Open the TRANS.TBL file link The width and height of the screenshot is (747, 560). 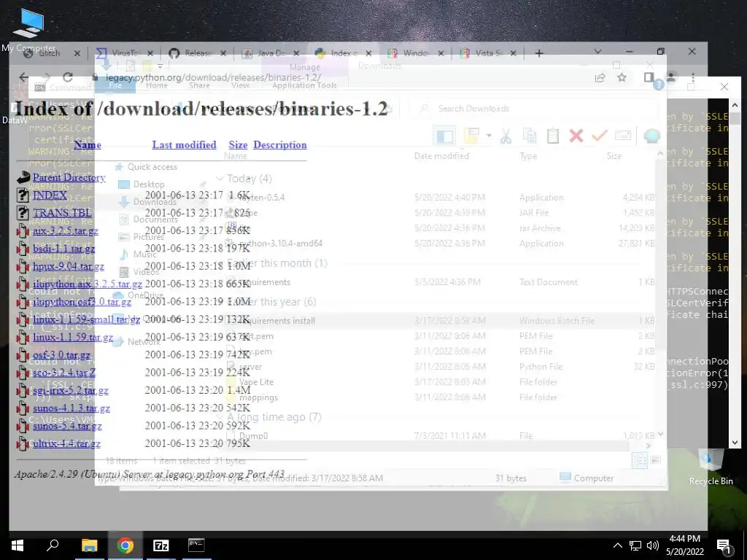coord(62,213)
